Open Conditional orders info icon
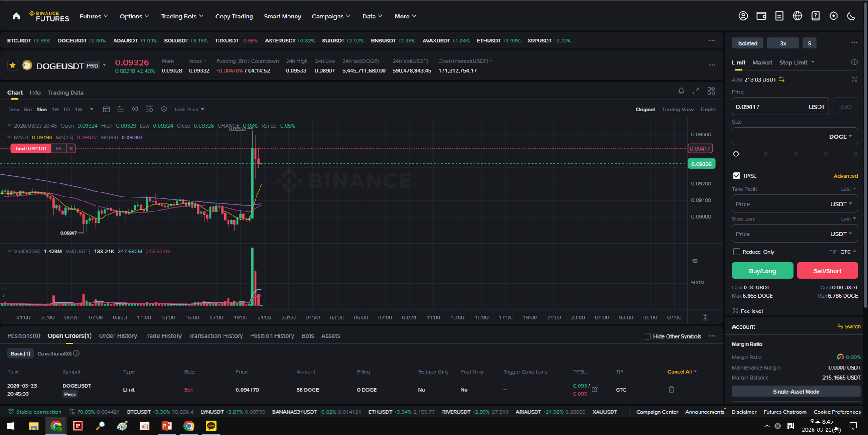Viewport: 868px width, 435px height. (x=77, y=353)
